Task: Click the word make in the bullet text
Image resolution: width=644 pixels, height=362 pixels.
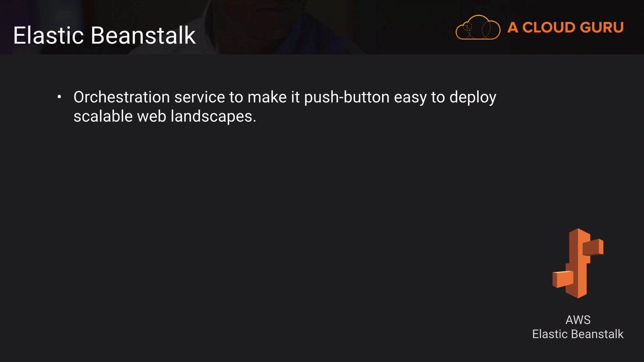Action: coord(267,97)
